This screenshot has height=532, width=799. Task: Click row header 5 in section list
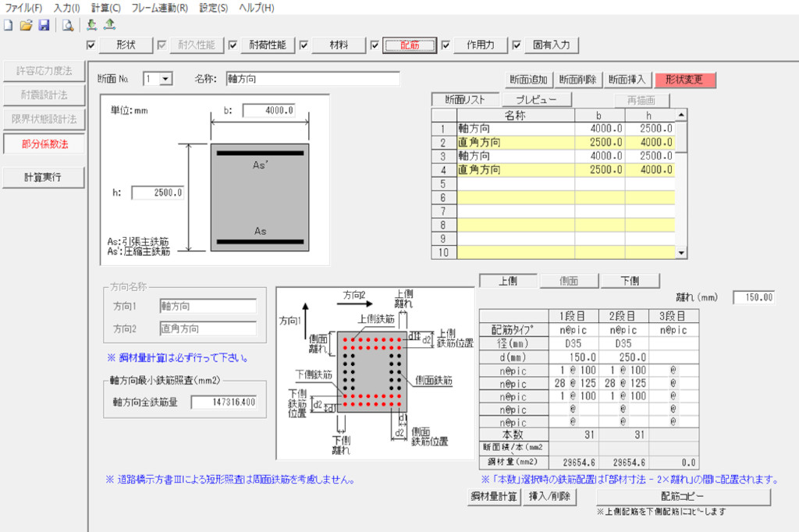(x=443, y=183)
